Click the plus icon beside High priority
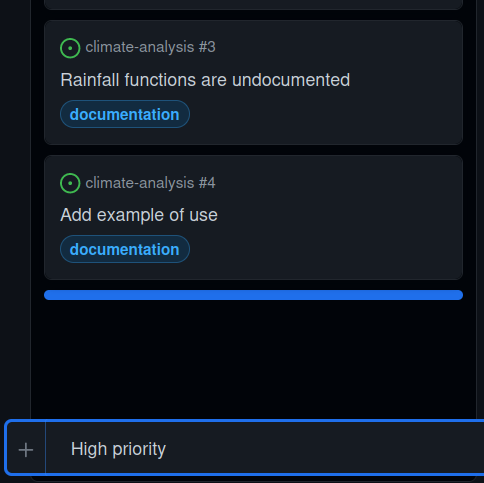Image resolution: width=484 pixels, height=483 pixels. [26, 450]
